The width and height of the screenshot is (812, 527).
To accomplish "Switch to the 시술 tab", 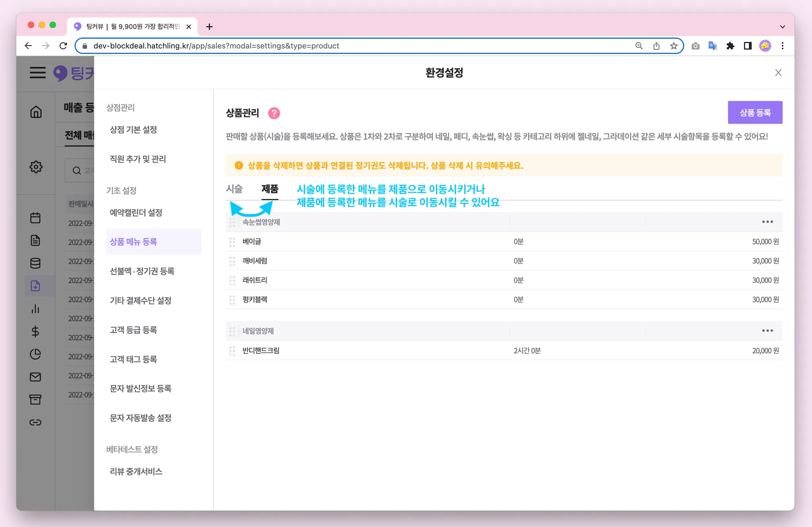I will (234, 189).
